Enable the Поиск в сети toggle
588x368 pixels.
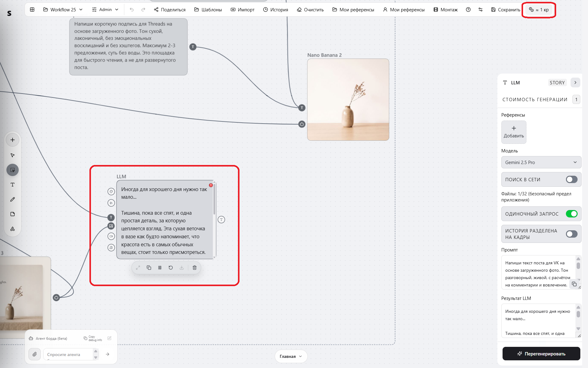click(x=571, y=179)
